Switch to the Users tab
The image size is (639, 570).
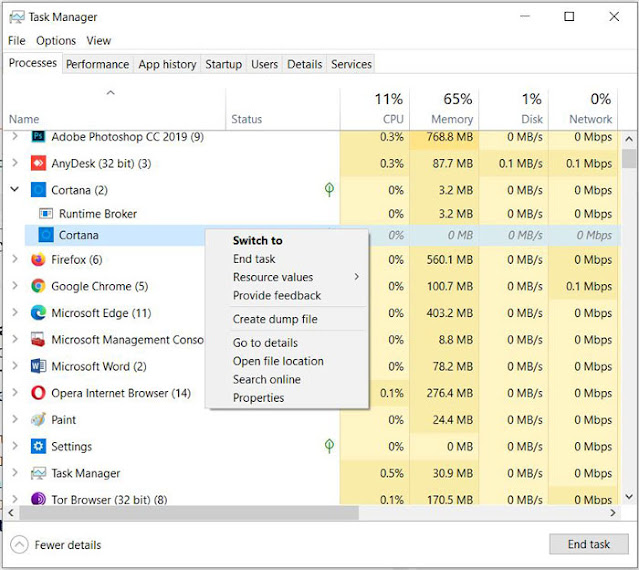click(x=264, y=64)
